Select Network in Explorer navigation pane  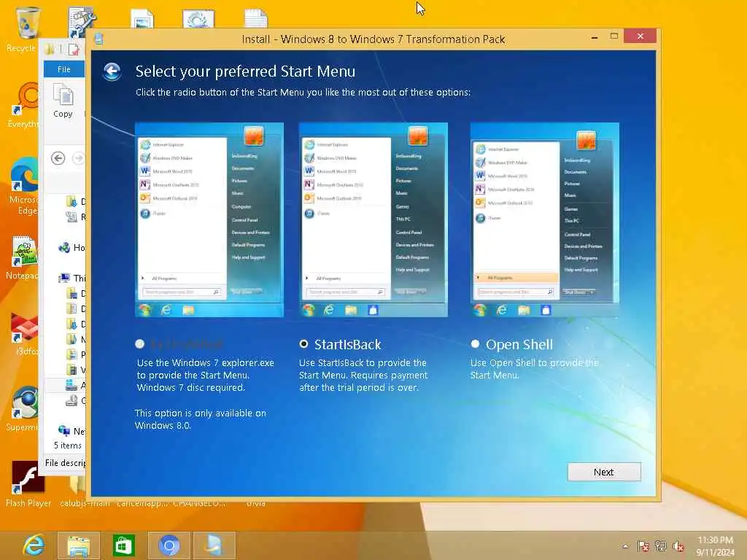point(64,430)
